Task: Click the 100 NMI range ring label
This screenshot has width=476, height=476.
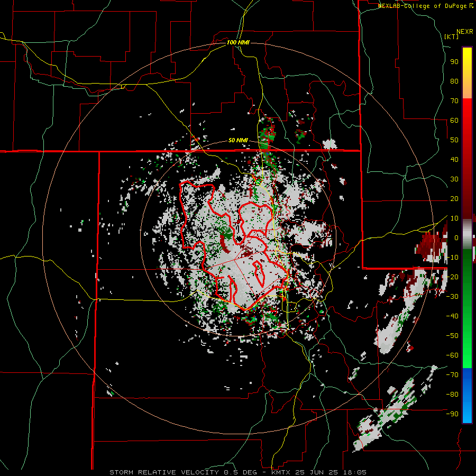Action: click(x=238, y=42)
